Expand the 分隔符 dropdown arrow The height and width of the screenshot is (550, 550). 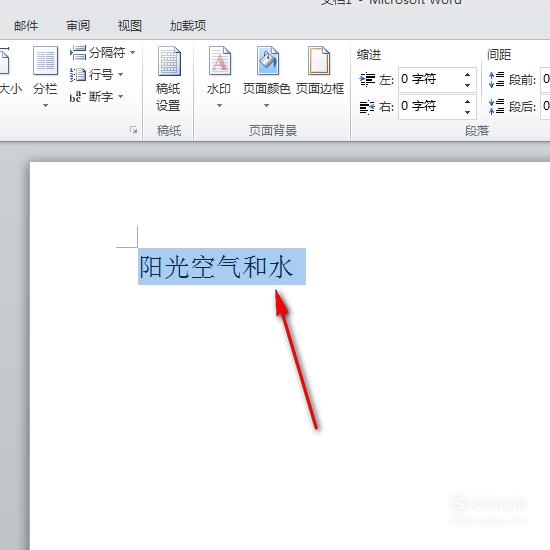(x=133, y=53)
